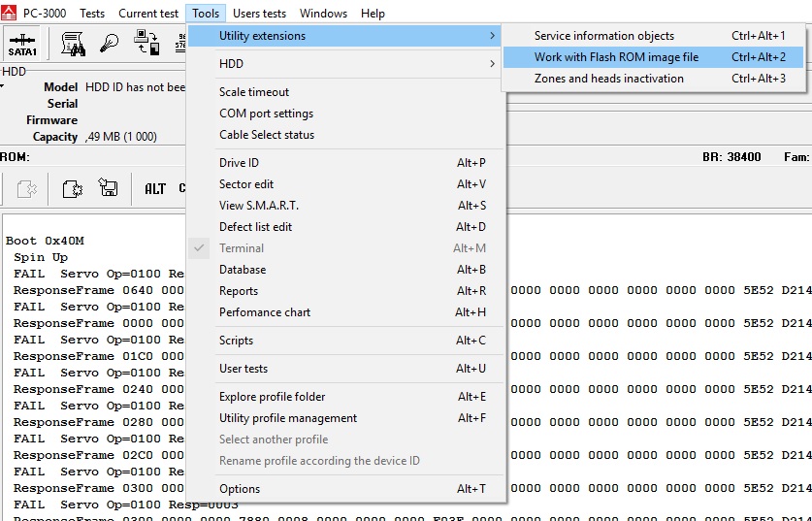Open the Tests menu

point(92,14)
